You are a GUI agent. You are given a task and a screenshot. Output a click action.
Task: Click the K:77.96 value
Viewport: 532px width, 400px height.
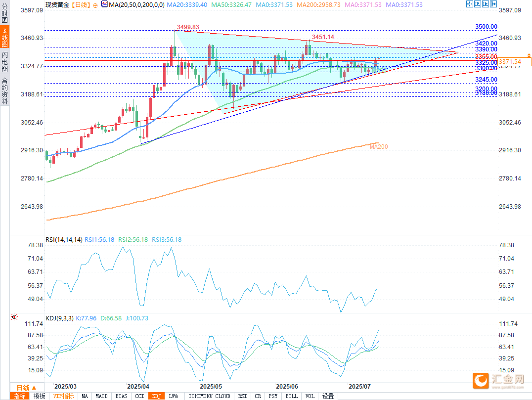pyautogui.click(x=86, y=318)
